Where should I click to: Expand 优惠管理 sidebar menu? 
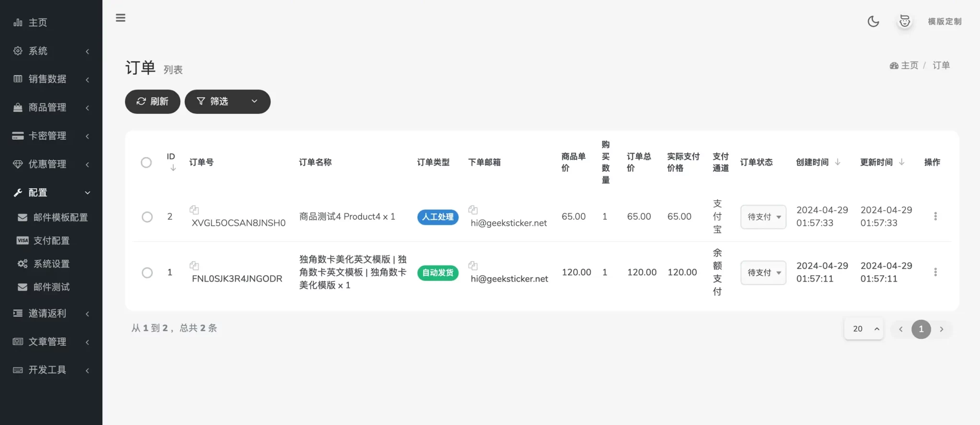(51, 164)
